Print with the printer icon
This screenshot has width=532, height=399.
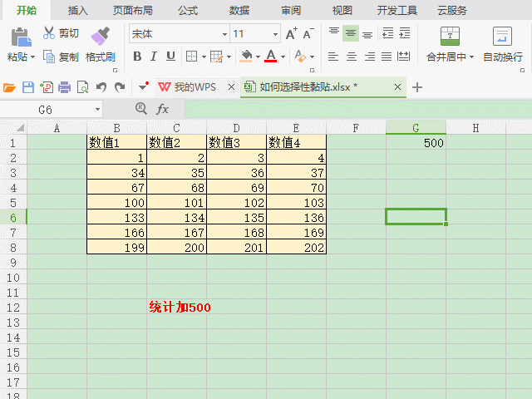(64, 87)
